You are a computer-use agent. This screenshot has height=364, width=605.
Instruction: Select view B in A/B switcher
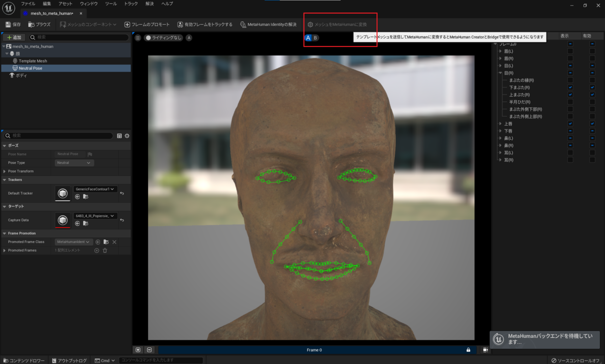tap(316, 38)
